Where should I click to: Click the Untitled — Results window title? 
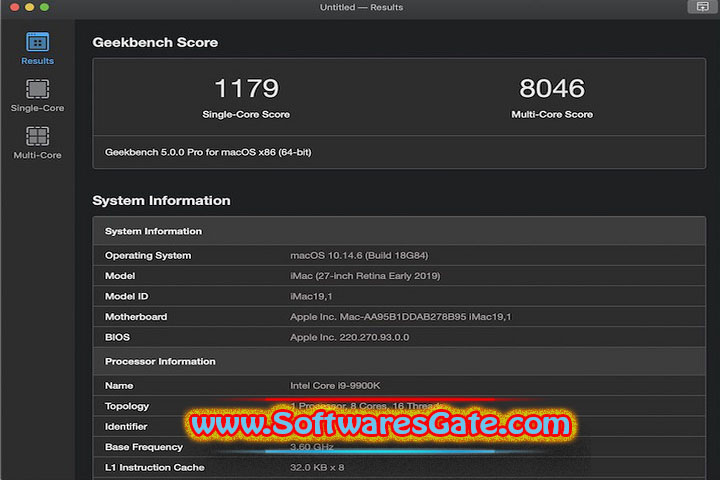[x=361, y=7]
